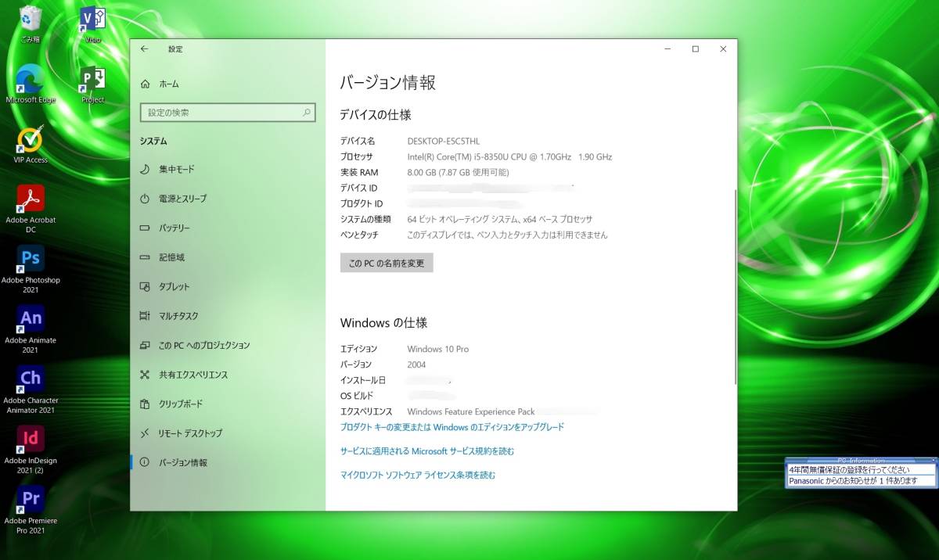Viewport: 939px width, 560px height.
Task: Click the Windows の仕様 heading
Action: [383, 323]
